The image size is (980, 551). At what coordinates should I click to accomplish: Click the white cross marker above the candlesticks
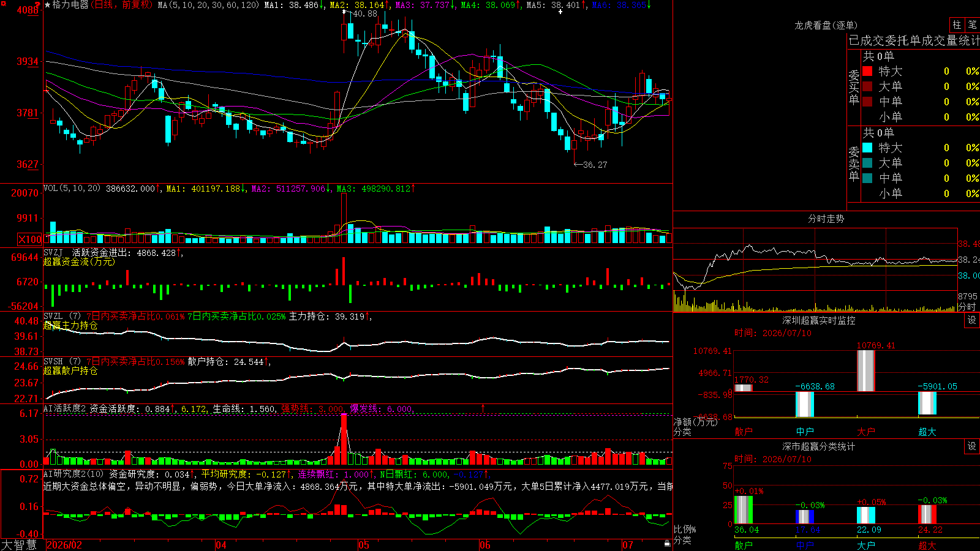[x=560, y=12]
